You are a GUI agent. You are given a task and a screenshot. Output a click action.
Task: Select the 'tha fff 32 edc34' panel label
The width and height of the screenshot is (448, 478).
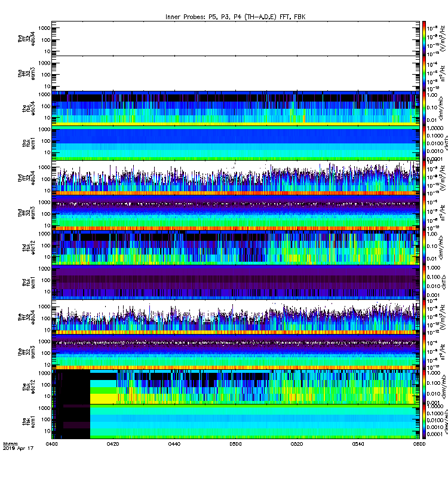pyautogui.click(x=26, y=39)
